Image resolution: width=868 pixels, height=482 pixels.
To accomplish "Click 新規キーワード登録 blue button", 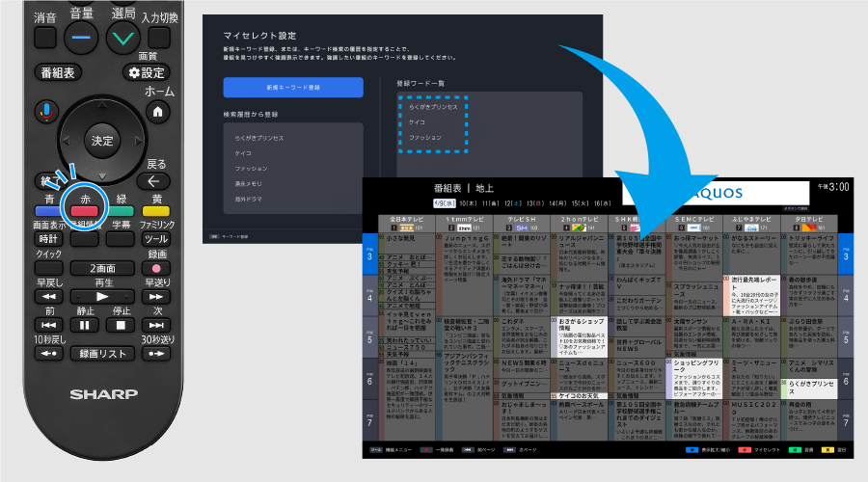I will click(293, 87).
